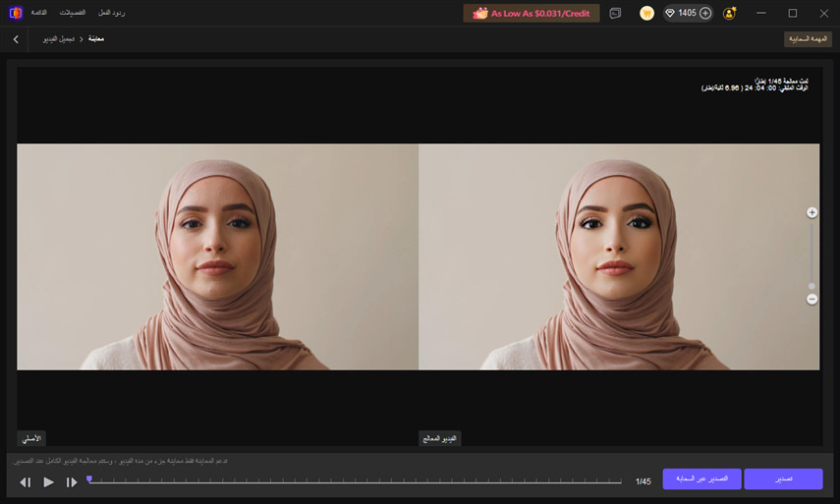Click the original video preview on the left
This screenshot has height=504, width=840.
(x=217, y=256)
